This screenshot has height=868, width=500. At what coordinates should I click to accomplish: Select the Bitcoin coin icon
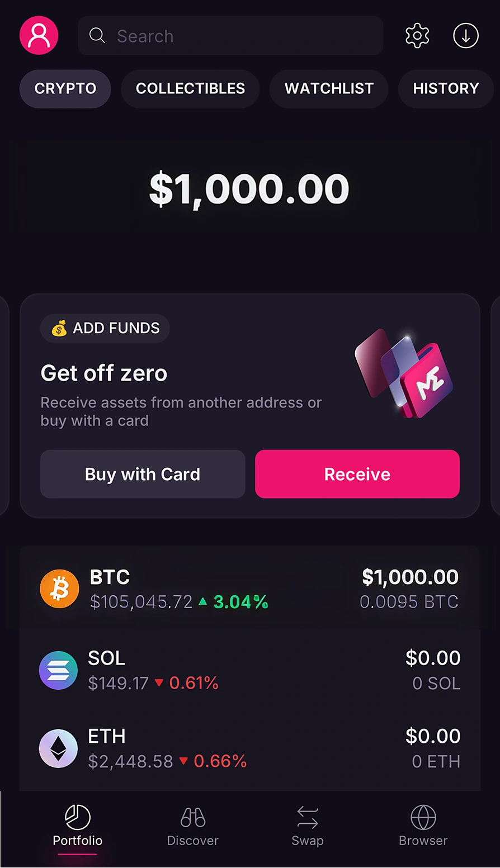(59, 589)
